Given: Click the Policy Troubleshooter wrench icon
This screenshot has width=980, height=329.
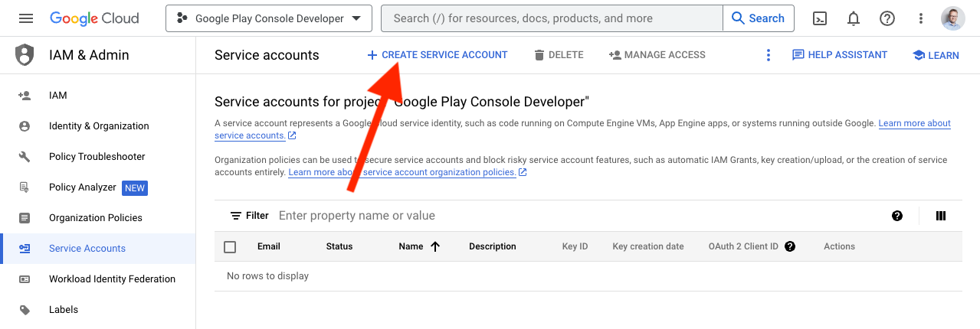Looking at the screenshot, I should (x=25, y=157).
